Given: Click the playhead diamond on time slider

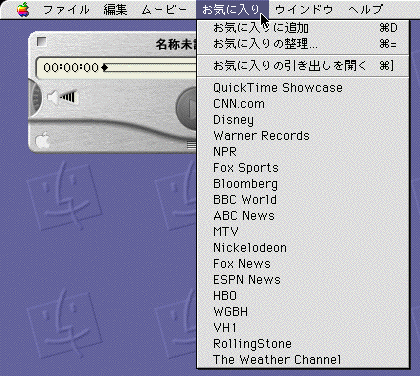Looking at the screenshot, I should click(104, 68).
